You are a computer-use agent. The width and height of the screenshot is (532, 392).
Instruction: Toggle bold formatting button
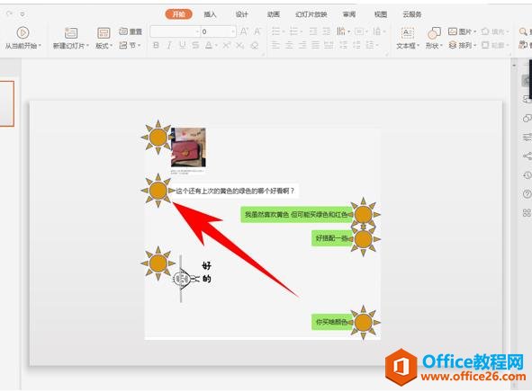[156, 45]
